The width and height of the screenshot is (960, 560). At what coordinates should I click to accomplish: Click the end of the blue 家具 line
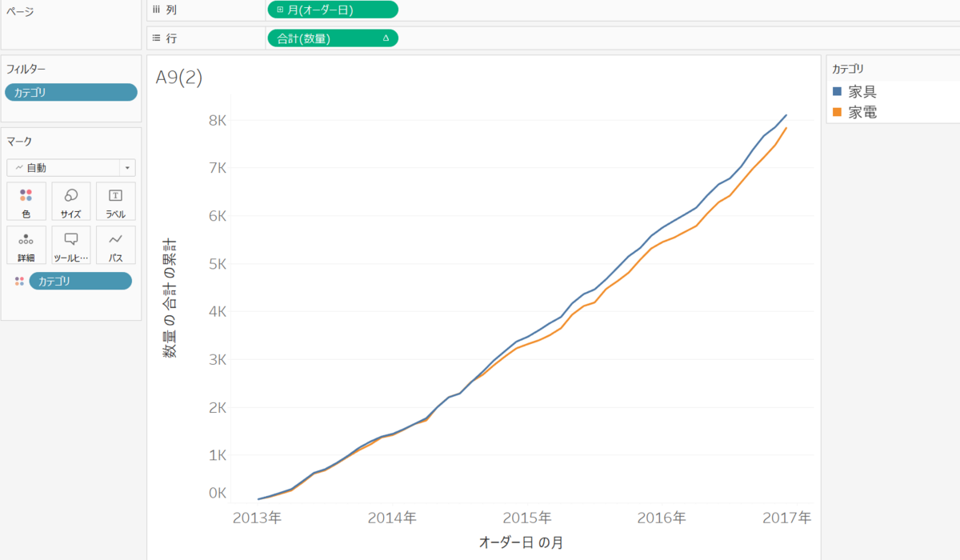tap(786, 114)
